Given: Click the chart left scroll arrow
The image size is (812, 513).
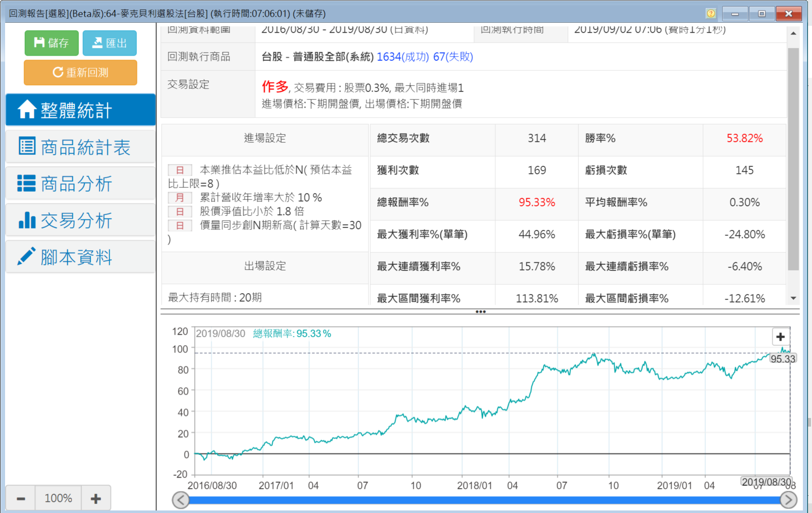Looking at the screenshot, I should click(181, 500).
